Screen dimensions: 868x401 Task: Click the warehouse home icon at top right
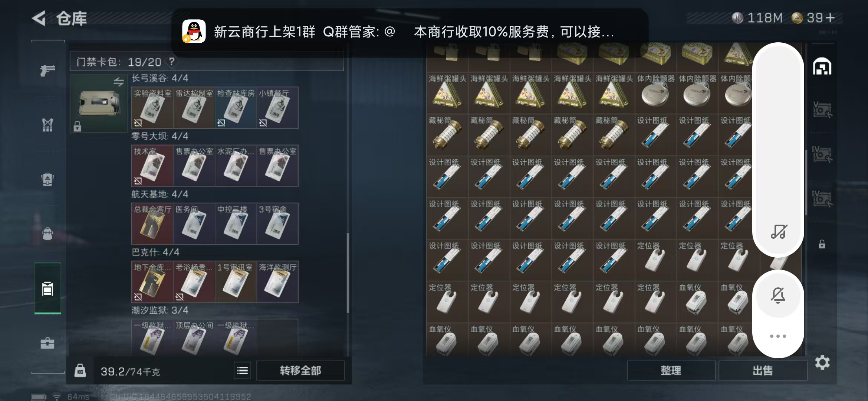822,67
